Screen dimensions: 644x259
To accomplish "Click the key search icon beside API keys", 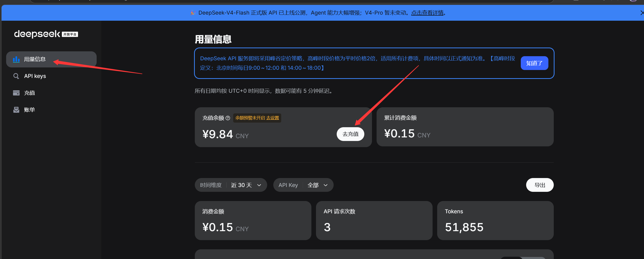I will 16,76.
